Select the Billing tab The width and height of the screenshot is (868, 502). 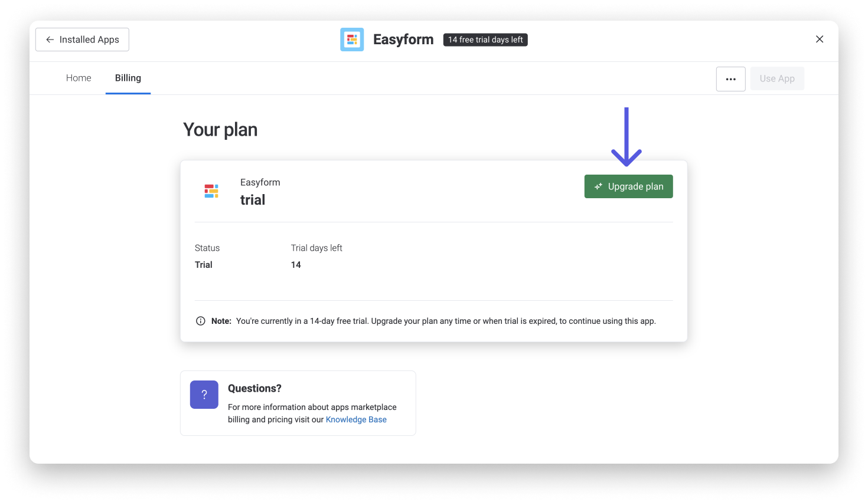128,78
